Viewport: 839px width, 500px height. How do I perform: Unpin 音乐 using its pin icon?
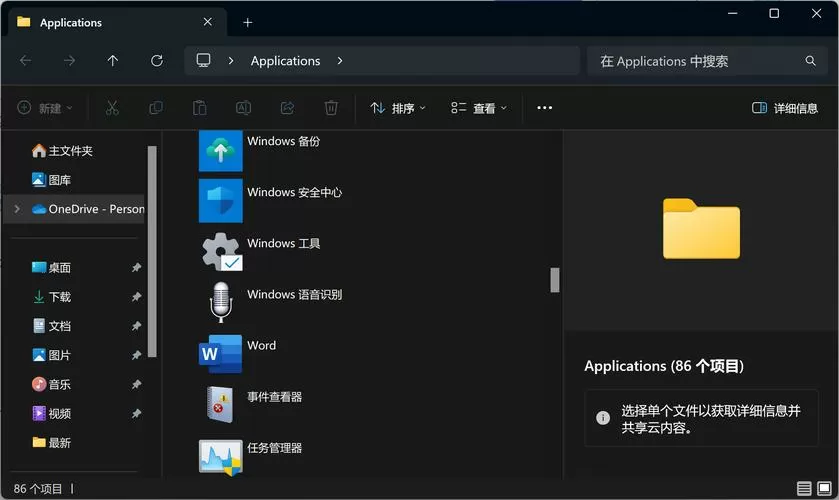pyautogui.click(x=136, y=384)
